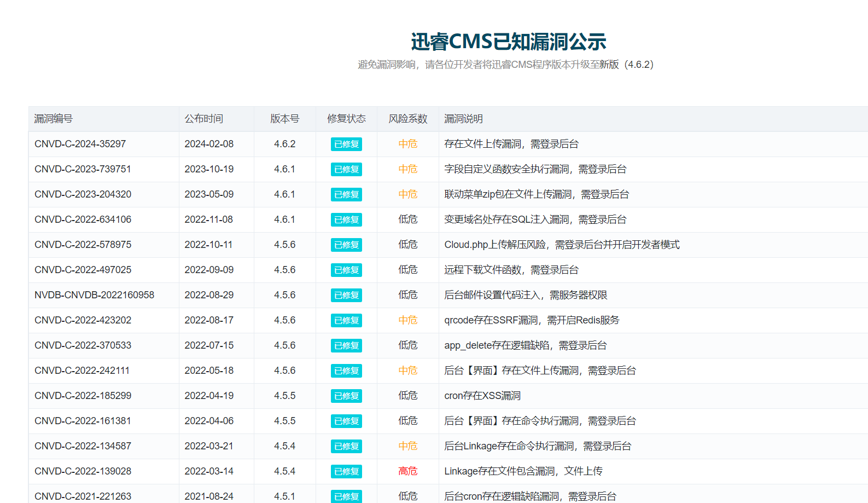Screen dimensions: 868x503
Task: Click the 版本号 column header
Action: (284, 119)
